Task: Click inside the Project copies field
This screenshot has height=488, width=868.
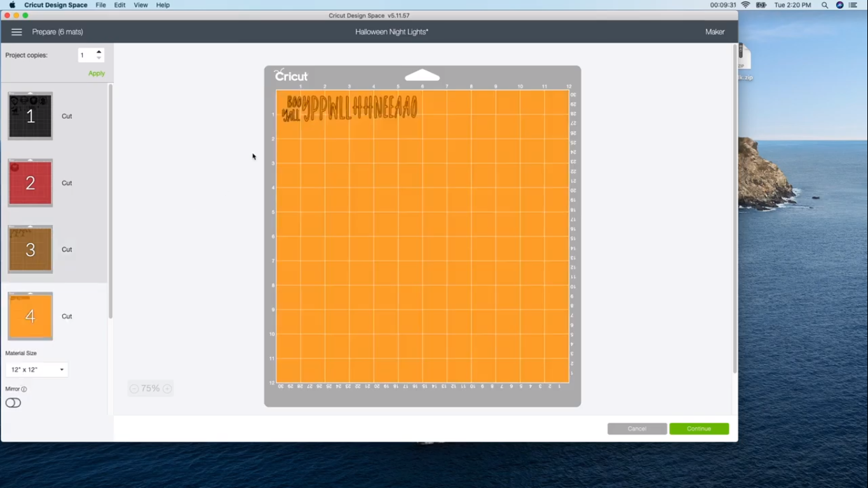Action: (85, 55)
